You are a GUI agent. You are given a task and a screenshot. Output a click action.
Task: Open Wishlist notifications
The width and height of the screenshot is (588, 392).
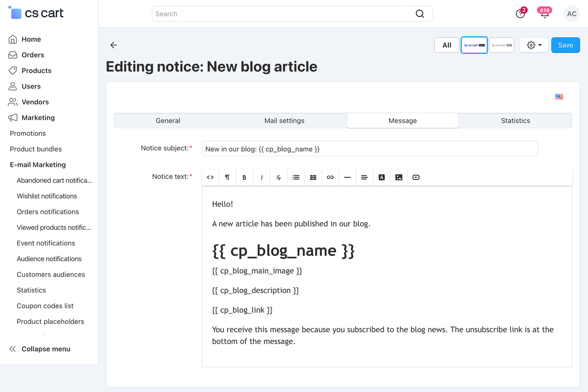pos(47,196)
